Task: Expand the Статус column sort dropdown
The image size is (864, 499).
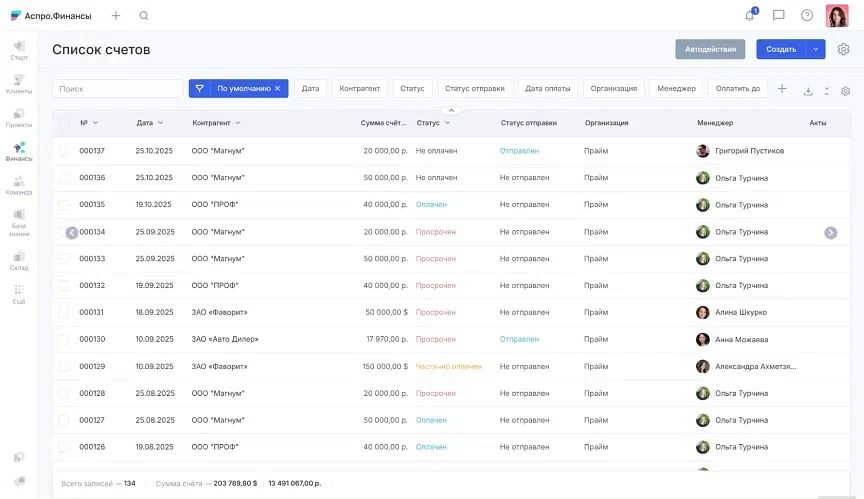Action: (447, 123)
